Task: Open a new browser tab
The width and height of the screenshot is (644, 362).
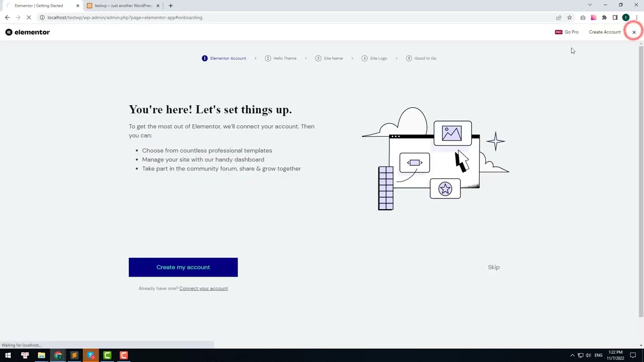Action: (x=171, y=6)
